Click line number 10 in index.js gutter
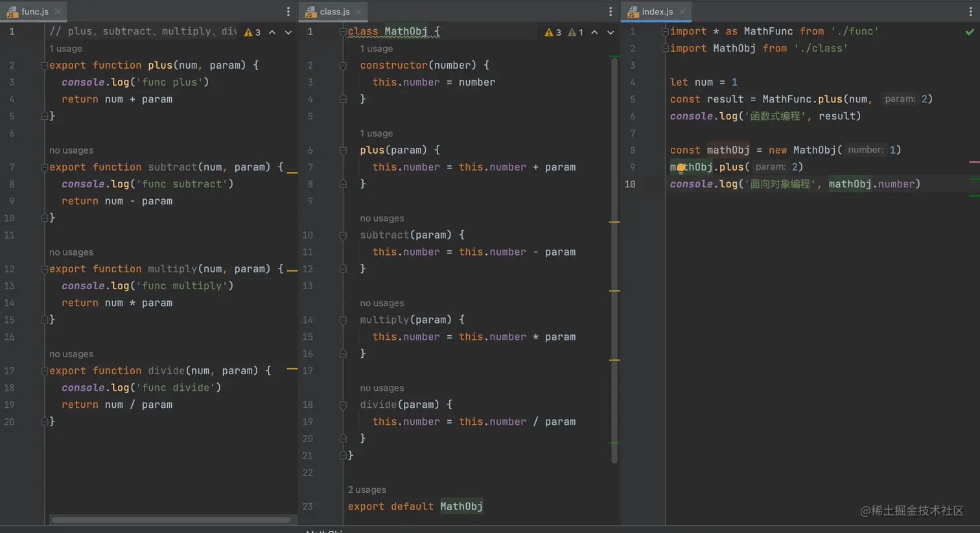The height and width of the screenshot is (533, 980). (630, 184)
